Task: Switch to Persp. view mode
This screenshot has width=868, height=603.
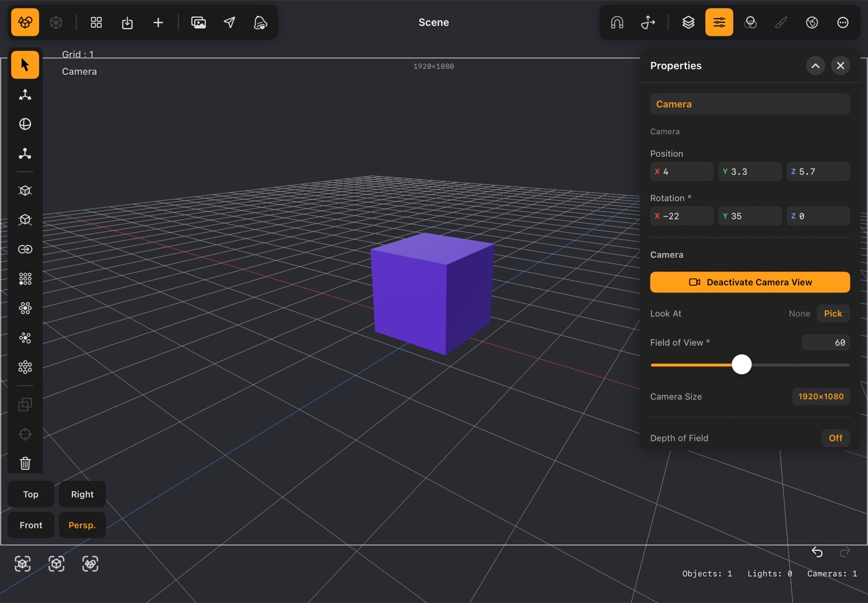Action: pos(82,525)
